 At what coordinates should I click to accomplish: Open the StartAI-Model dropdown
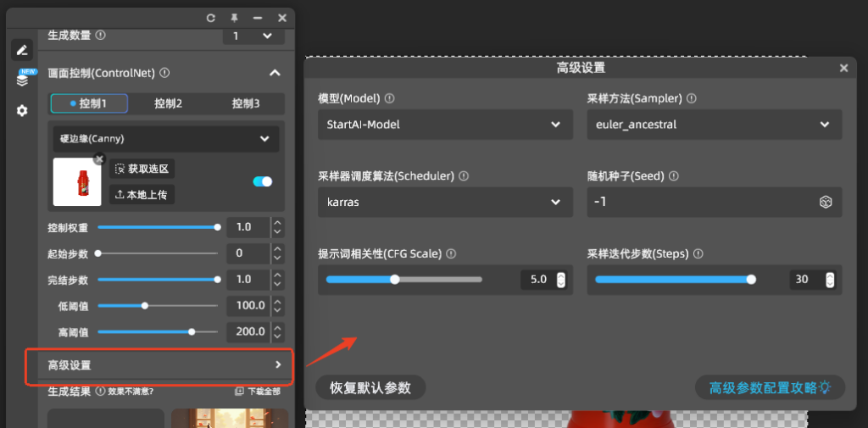[445, 125]
